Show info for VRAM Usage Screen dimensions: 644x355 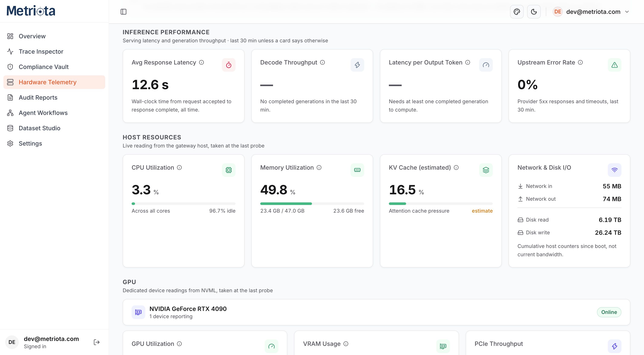346,344
